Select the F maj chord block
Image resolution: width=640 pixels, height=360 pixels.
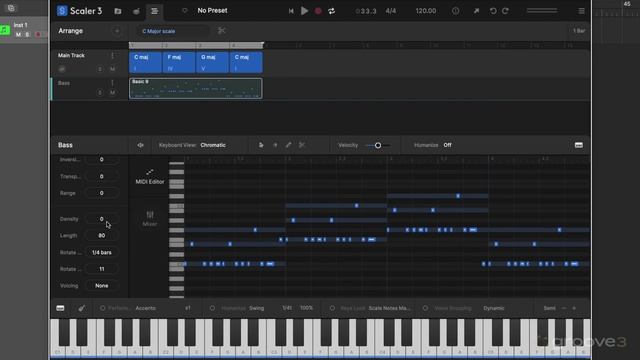179,62
